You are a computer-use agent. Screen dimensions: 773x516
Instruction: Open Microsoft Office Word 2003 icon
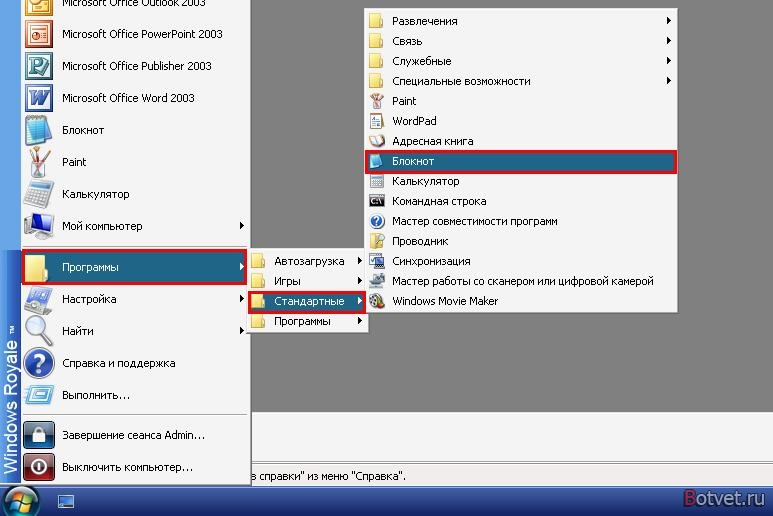[x=38, y=98]
